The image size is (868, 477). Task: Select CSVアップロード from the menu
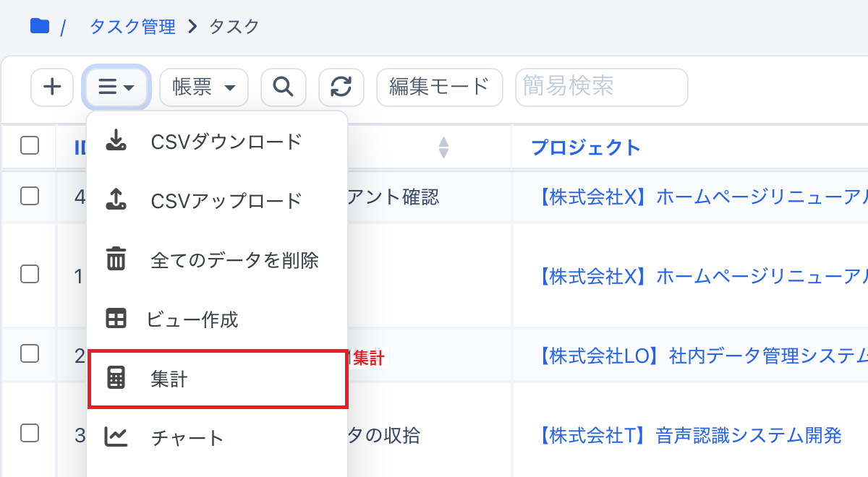click(217, 200)
